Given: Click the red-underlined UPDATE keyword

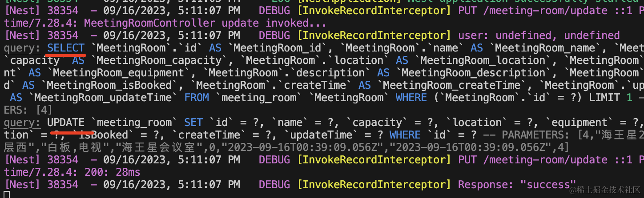Looking at the screenshot, I should click(66, 123).
